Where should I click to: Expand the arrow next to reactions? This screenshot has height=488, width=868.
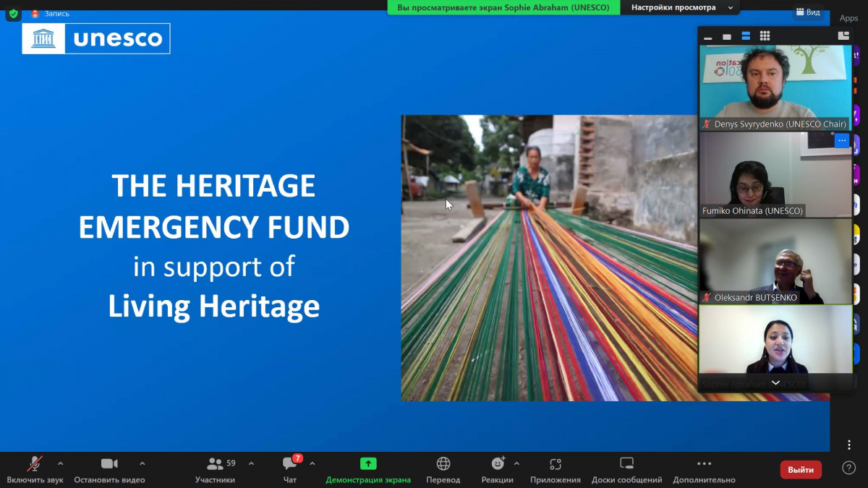516,463
